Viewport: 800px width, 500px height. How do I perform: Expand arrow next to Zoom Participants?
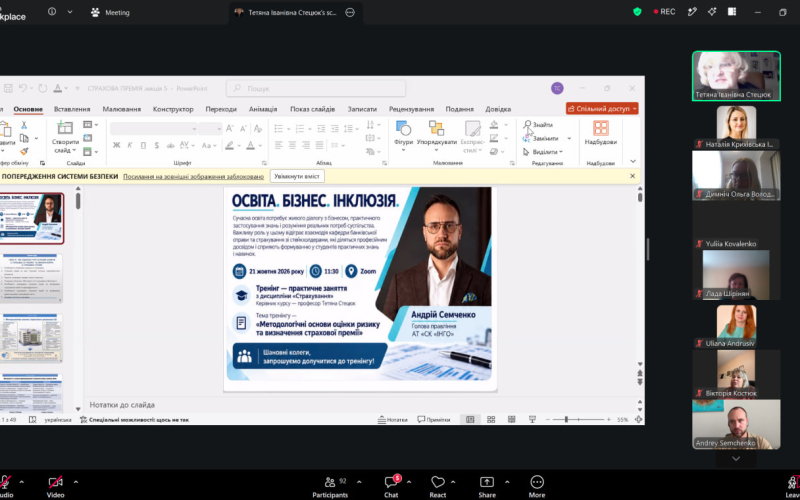pos(359,482)
